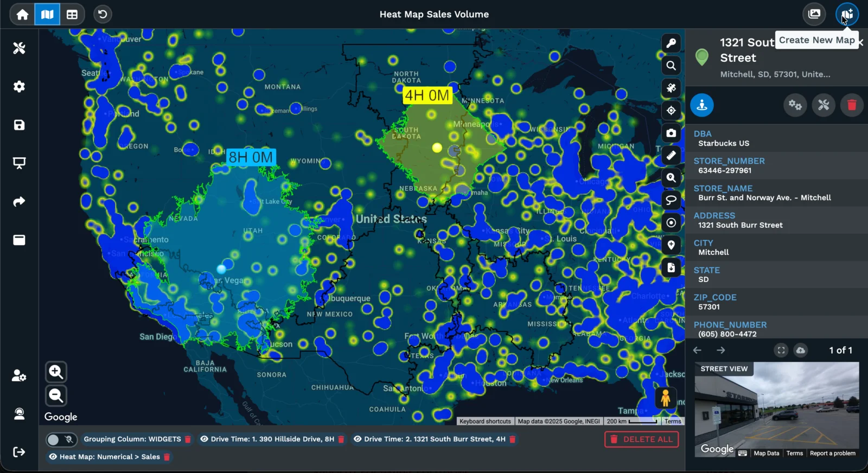Viewport: 868px width, 473px height.
Task: Click the cloud upload icon near pagination
Action: pyautogui.click(x=801, y=350)
